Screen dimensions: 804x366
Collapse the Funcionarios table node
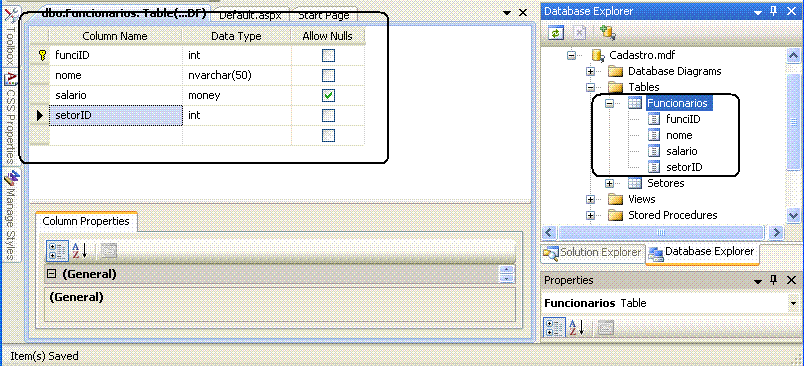click(x=609, y=103)
